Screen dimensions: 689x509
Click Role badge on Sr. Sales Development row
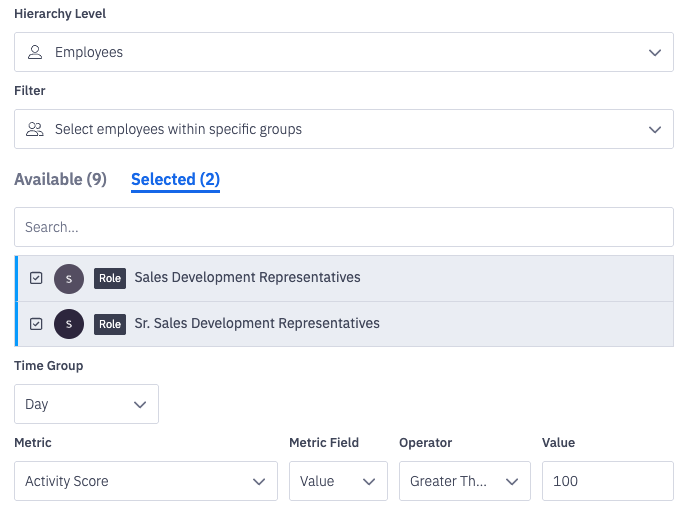pos(110,324)
